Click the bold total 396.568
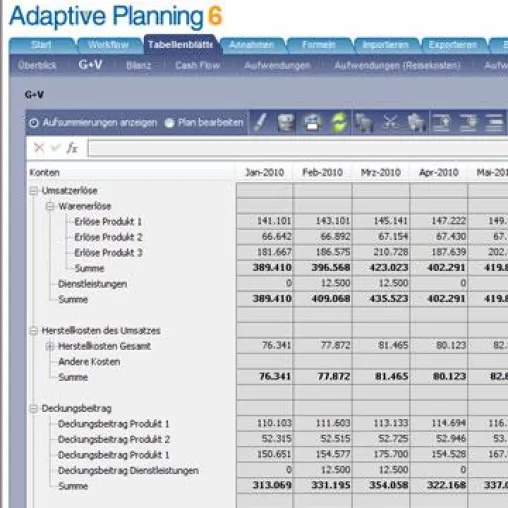Viewport: 508px width, 508px height. pos(323,268)
